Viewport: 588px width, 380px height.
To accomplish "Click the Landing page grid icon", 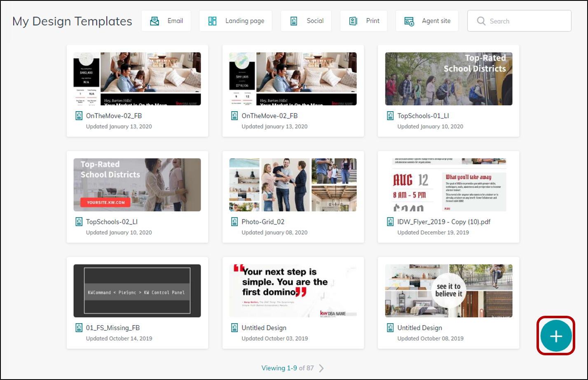I will pos(213,20).
